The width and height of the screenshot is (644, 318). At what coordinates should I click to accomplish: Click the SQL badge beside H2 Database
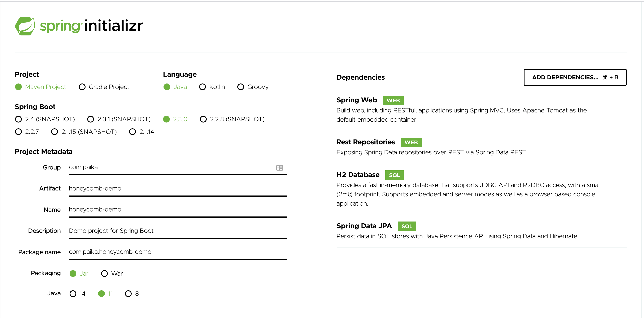point(394,175)
